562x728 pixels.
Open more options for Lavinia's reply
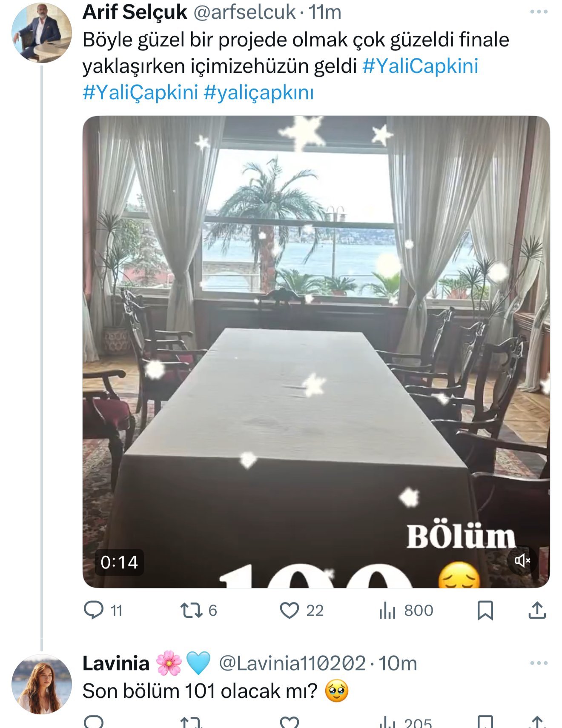[x=539, y=663]
